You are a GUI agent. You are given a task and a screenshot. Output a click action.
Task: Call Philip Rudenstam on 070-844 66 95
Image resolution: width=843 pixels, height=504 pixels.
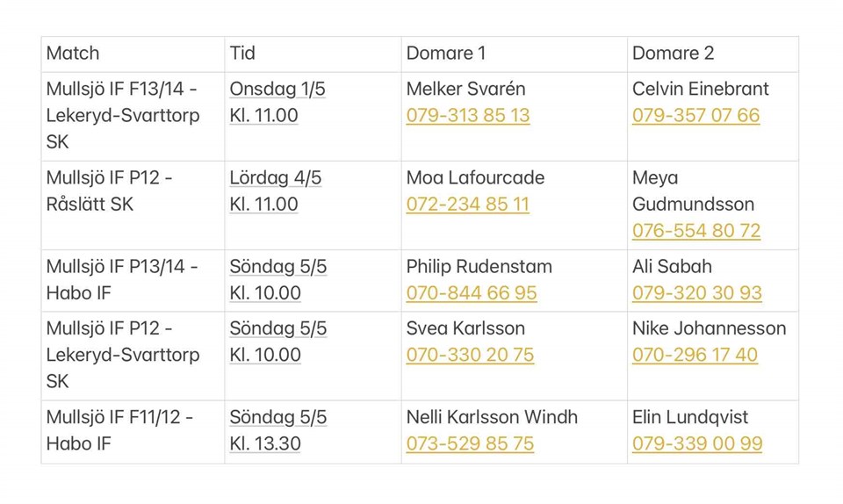click(x=471, y=293)
